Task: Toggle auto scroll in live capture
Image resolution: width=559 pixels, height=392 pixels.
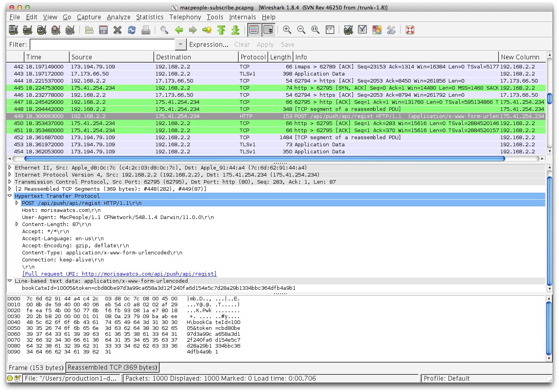Action: click(268, 30)
